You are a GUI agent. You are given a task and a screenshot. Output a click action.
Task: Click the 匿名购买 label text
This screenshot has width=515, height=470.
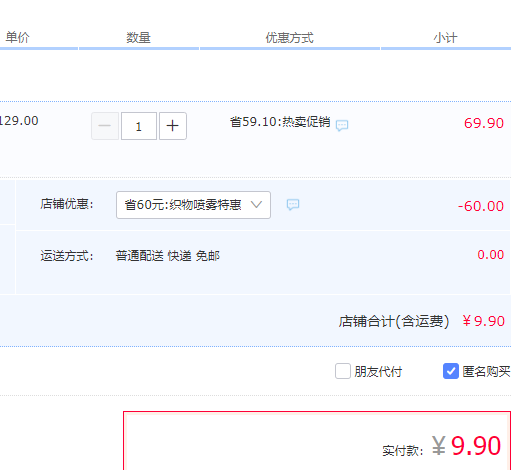click(486, 371)
